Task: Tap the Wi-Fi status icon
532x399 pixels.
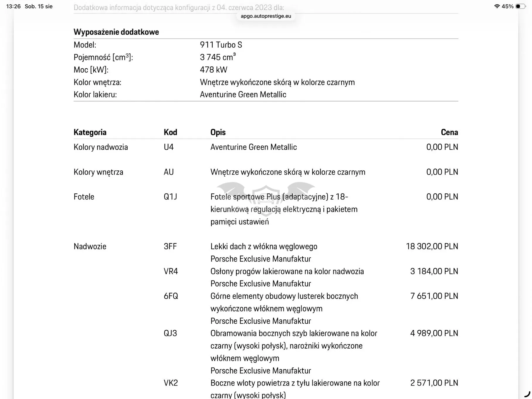Action: 497,6
